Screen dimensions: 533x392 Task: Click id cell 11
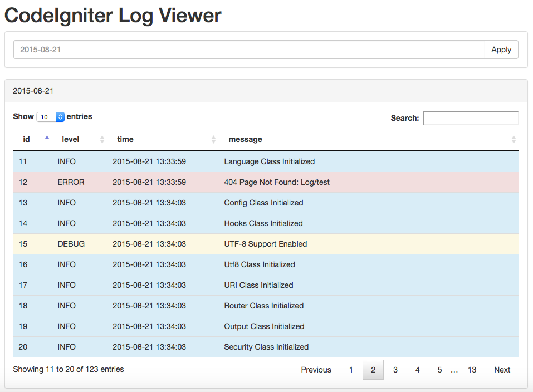click(x=23, y=161)
